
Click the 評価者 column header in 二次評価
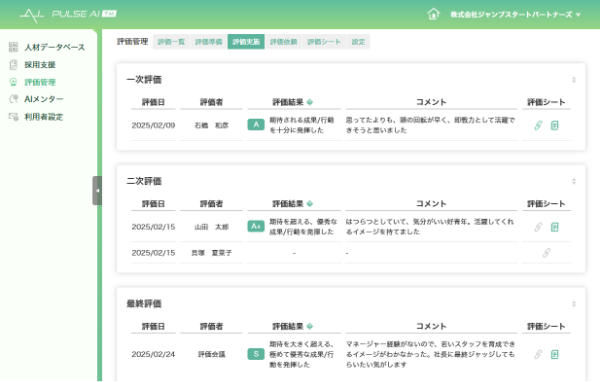[212, 204]
